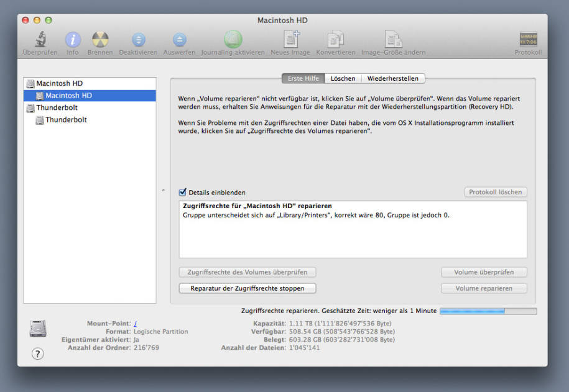Click the Anzahl der Ordner value 216'769

[x=146, y=348]
